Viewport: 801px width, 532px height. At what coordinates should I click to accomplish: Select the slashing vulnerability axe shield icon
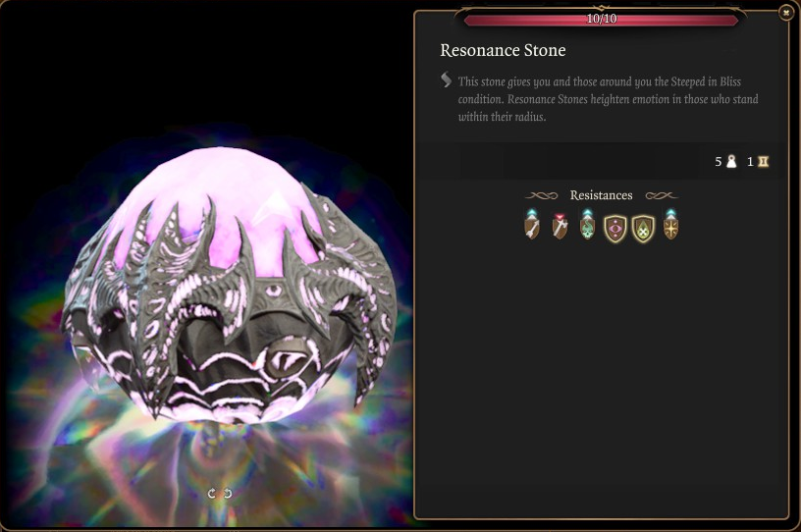pyautogui.click(x=560, y=226)
